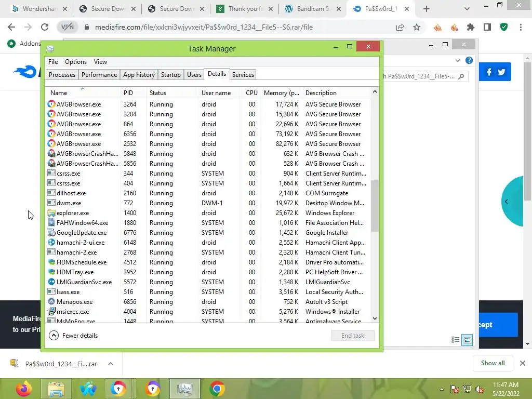Select the msiexec.exe process icon
The height and width of the screenshot is (399, 532).
click(51, 312)
